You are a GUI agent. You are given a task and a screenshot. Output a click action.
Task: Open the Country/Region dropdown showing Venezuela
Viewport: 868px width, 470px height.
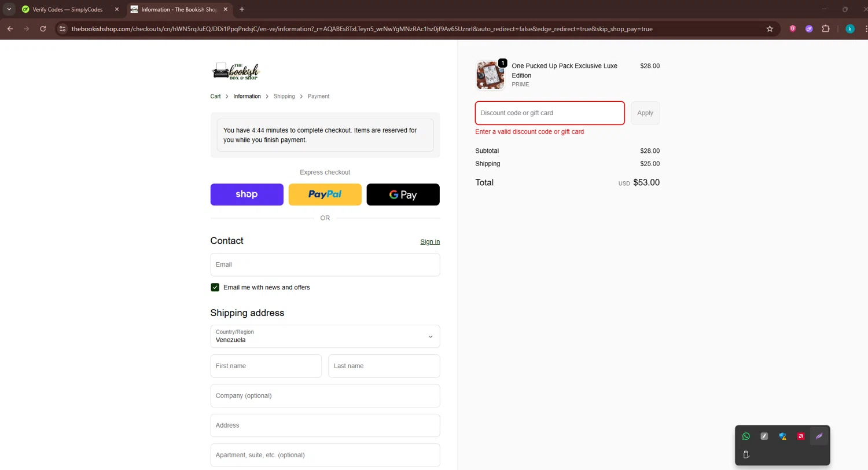[x=325, y=336]
